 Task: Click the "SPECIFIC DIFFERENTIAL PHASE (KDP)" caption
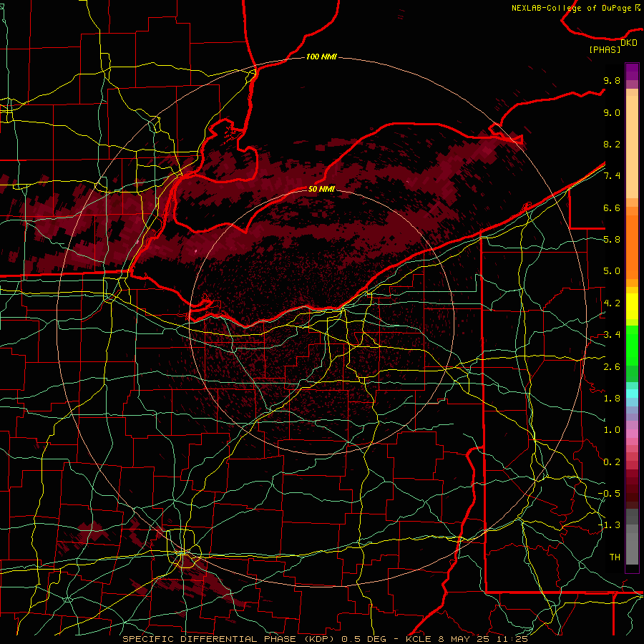click(x=227, y=639)
